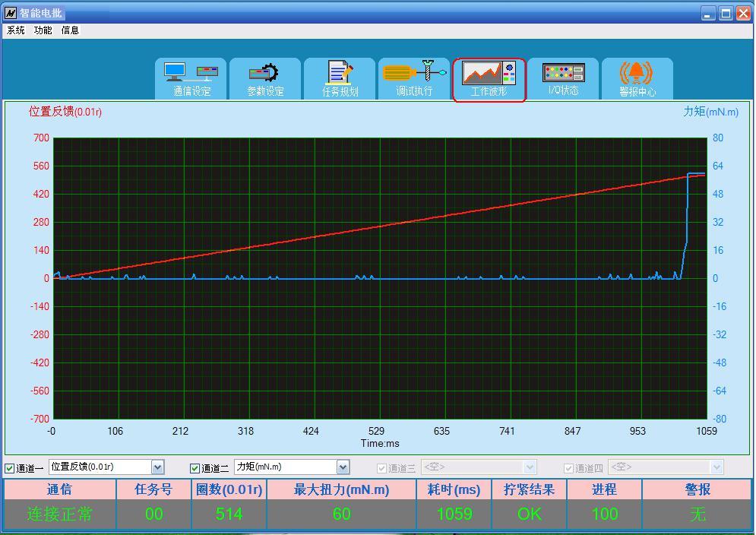Click the alarm value 无
The height and width of the screenshot is (535, 756).
(x=697, y=514)
